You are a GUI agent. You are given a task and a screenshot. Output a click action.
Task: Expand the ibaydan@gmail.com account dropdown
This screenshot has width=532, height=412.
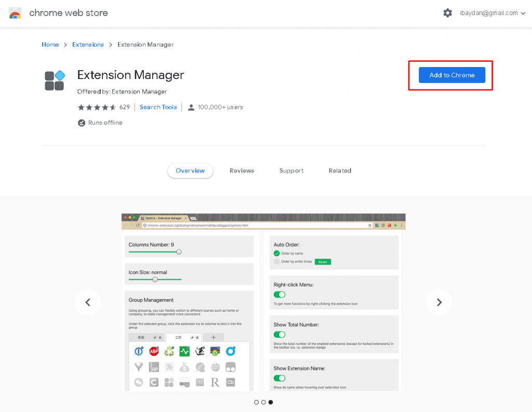pyautogui.click(x=493, y=13)
